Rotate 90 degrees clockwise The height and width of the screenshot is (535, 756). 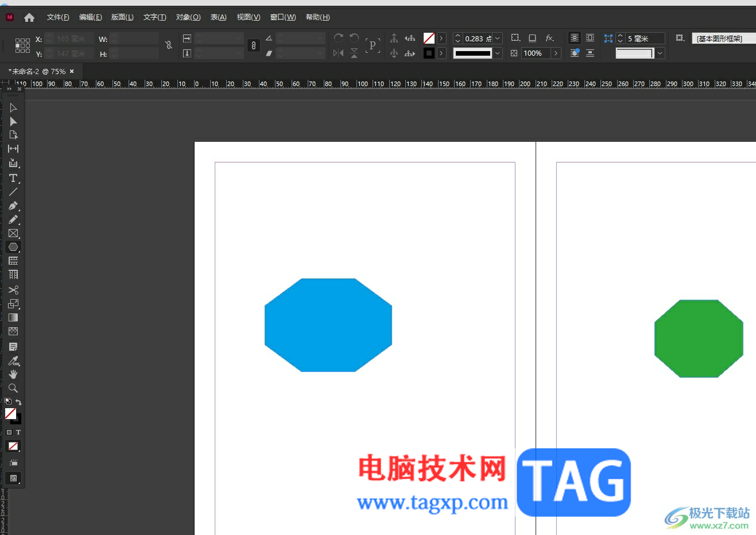[x=339, y=38]
